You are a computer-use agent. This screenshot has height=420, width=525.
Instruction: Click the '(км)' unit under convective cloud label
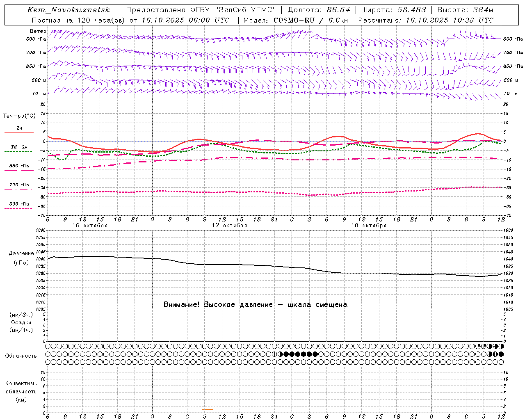[21, 399]
